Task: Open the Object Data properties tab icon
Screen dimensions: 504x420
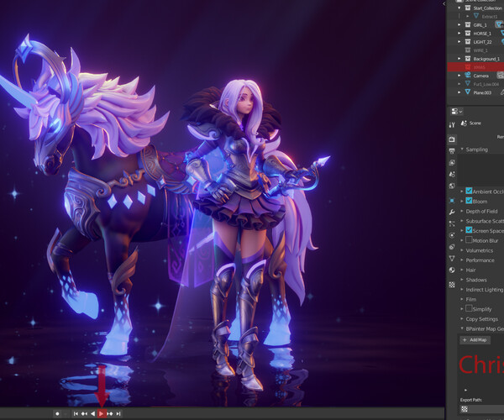Action: [452, 259]
